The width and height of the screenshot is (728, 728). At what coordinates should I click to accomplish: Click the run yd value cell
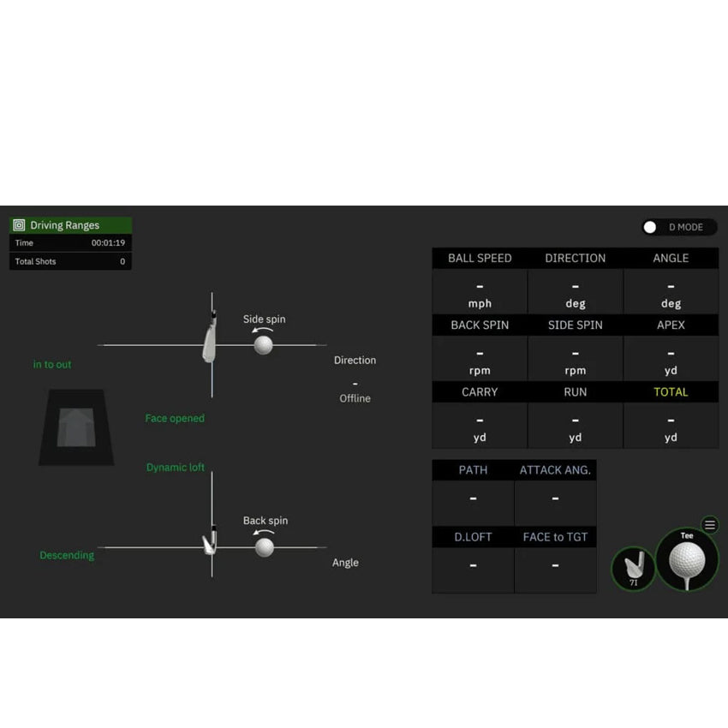pos(576,426)
